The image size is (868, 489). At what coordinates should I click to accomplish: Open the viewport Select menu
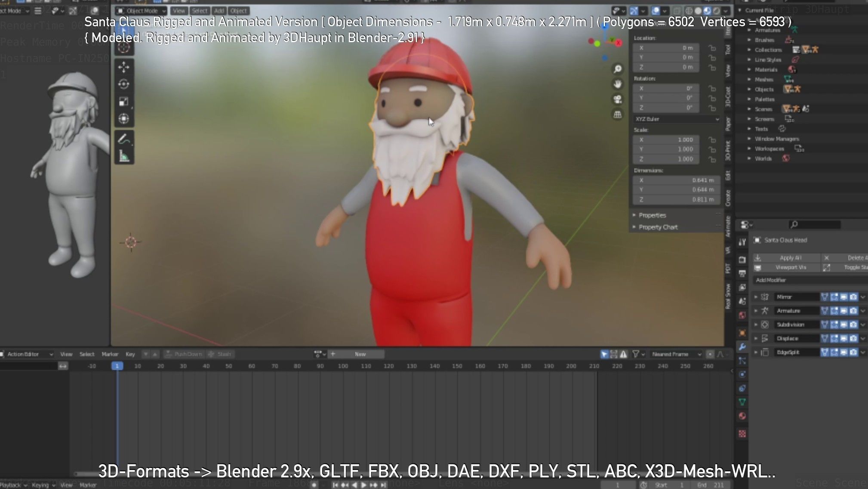point(200,11)
